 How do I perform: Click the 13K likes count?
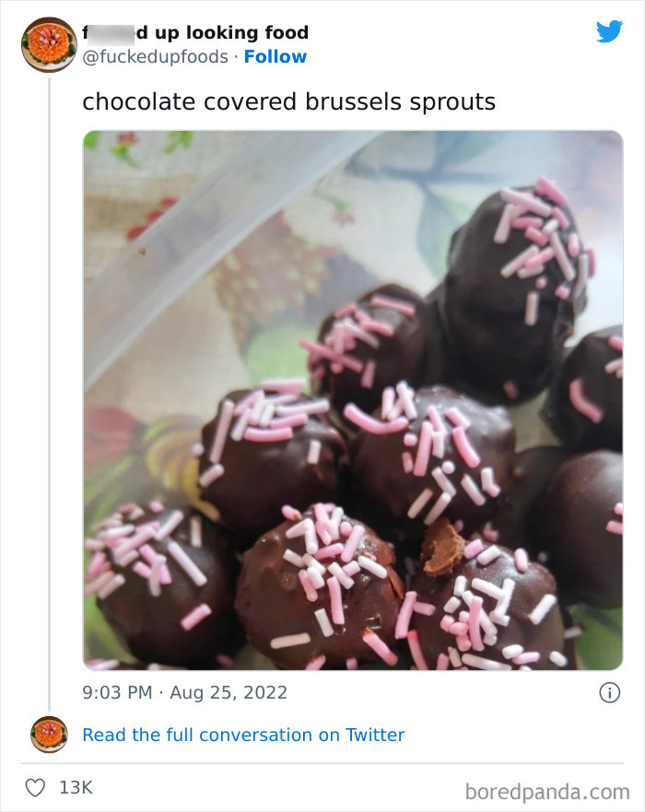coord(76,788)
